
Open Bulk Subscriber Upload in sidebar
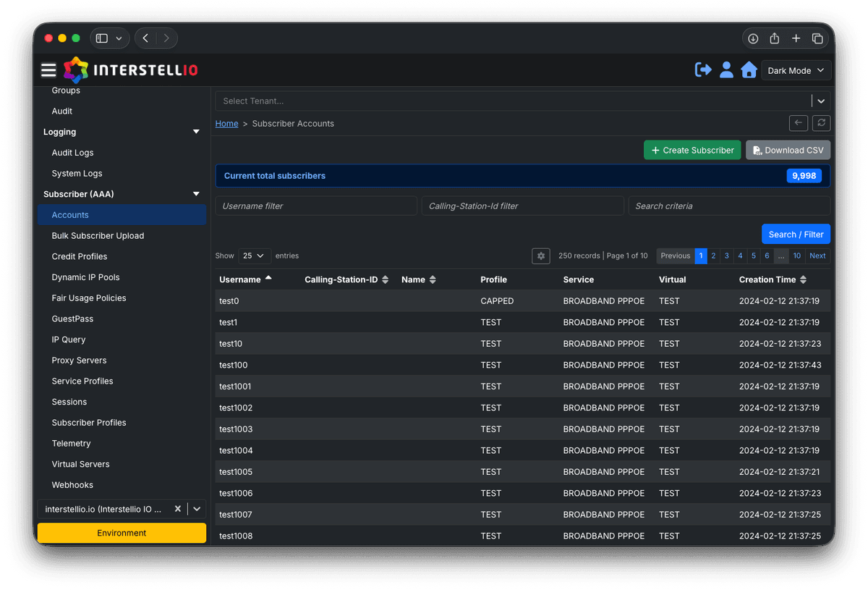[x=98, y=236]
